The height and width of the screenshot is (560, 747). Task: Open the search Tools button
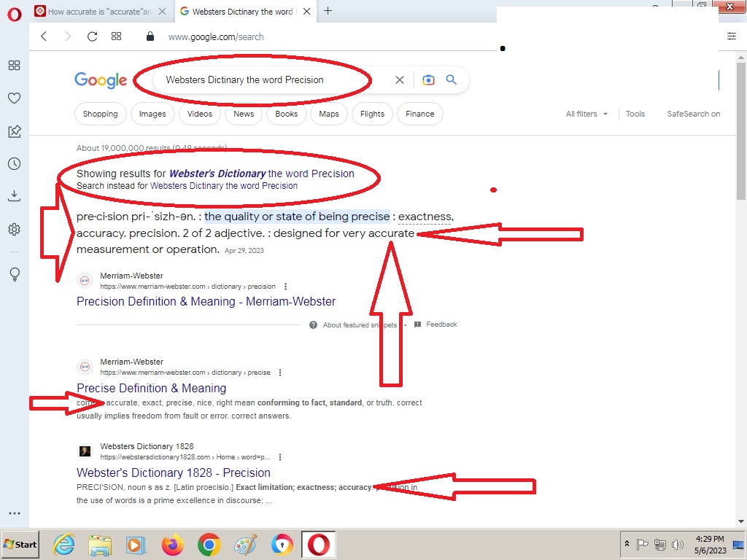click(635, 114)
